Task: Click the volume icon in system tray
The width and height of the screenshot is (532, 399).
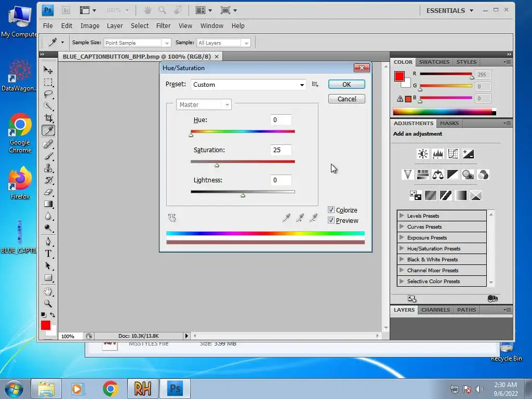Action: pyautogui.click(x=479, y=389)
